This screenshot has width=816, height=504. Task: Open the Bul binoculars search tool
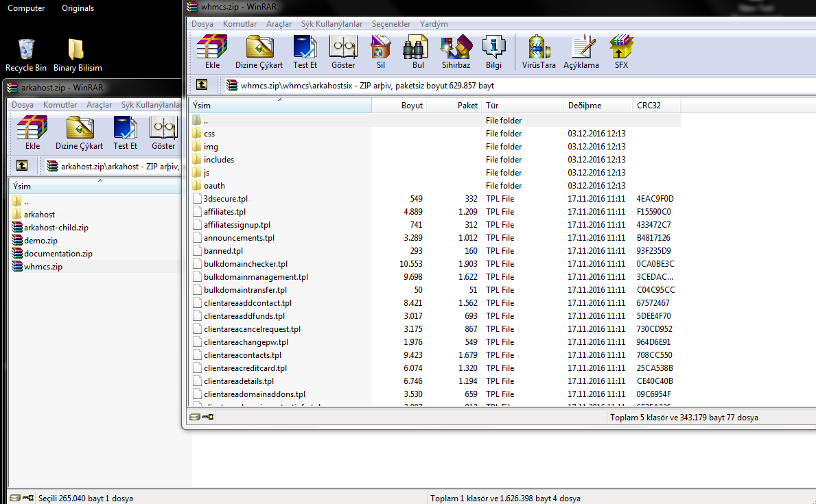point(418,52)
